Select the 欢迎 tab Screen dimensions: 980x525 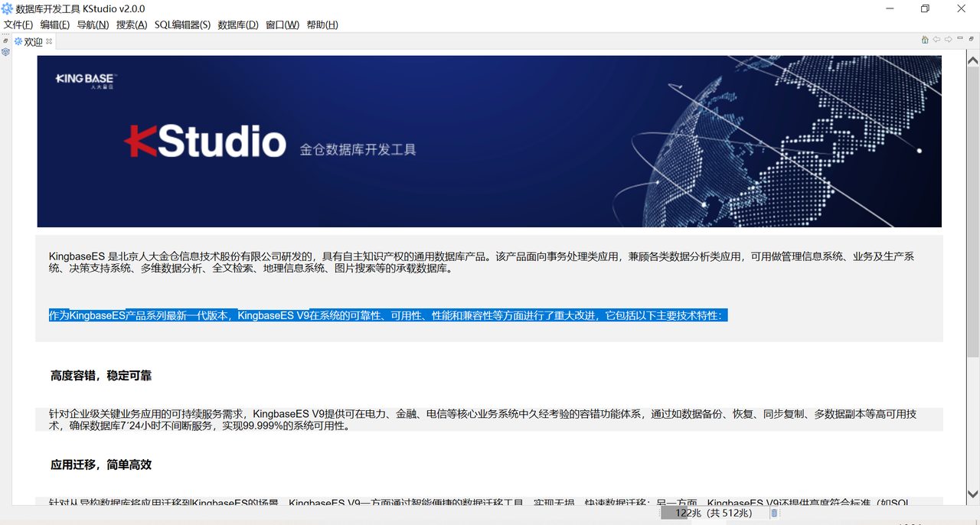point(33,42)
